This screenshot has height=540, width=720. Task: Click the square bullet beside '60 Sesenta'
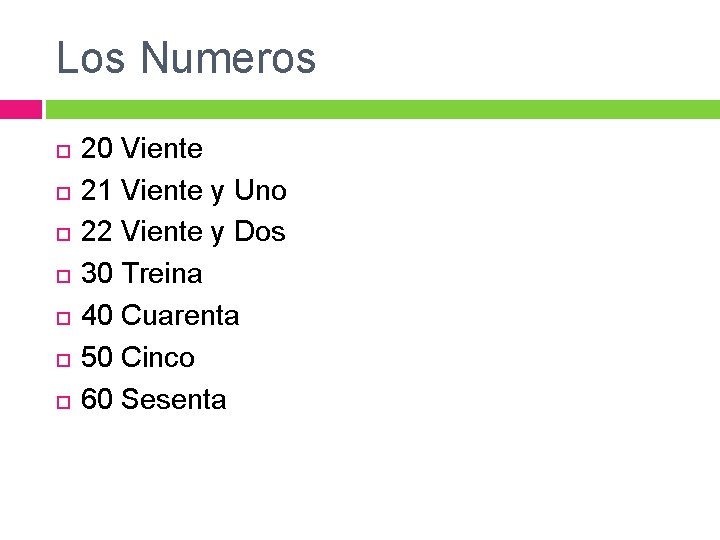tap(63, 402)
